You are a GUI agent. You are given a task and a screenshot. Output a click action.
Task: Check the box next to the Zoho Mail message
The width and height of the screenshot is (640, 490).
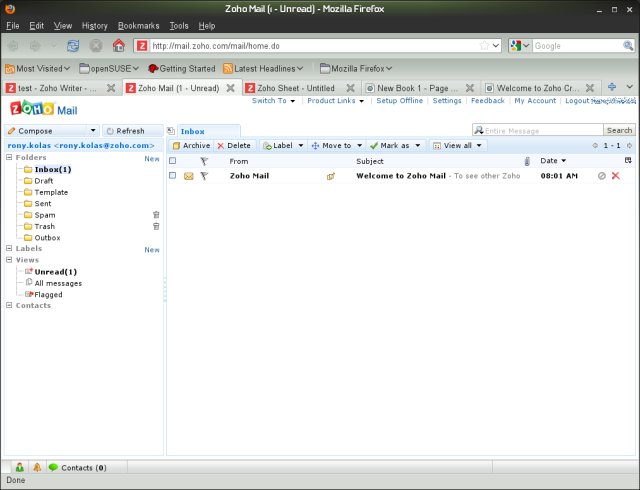coord(172,176)
